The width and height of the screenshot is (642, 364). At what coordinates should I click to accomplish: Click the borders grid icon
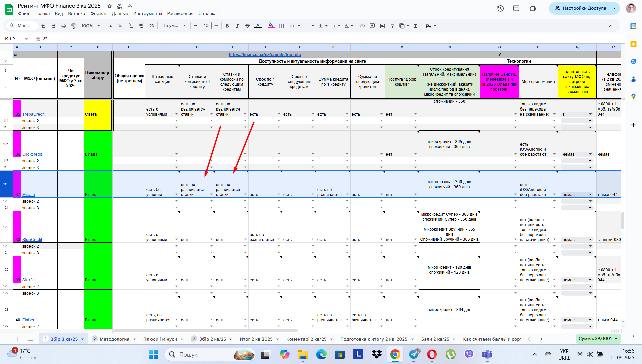[x=282, y=26]
